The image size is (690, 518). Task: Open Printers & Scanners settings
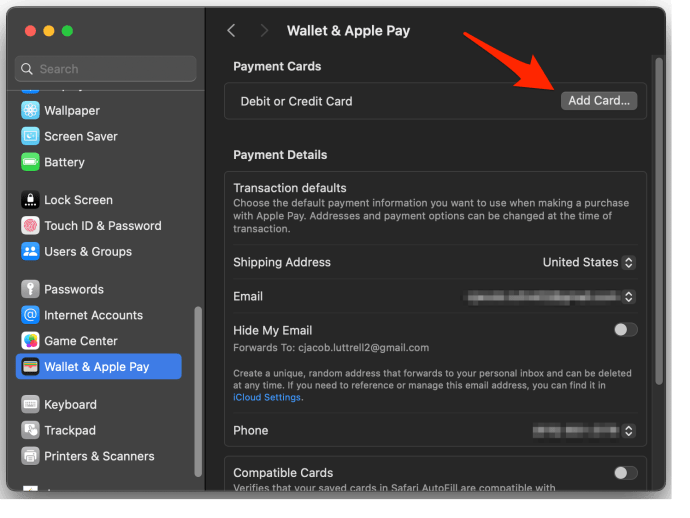click(x=99, y=456)
